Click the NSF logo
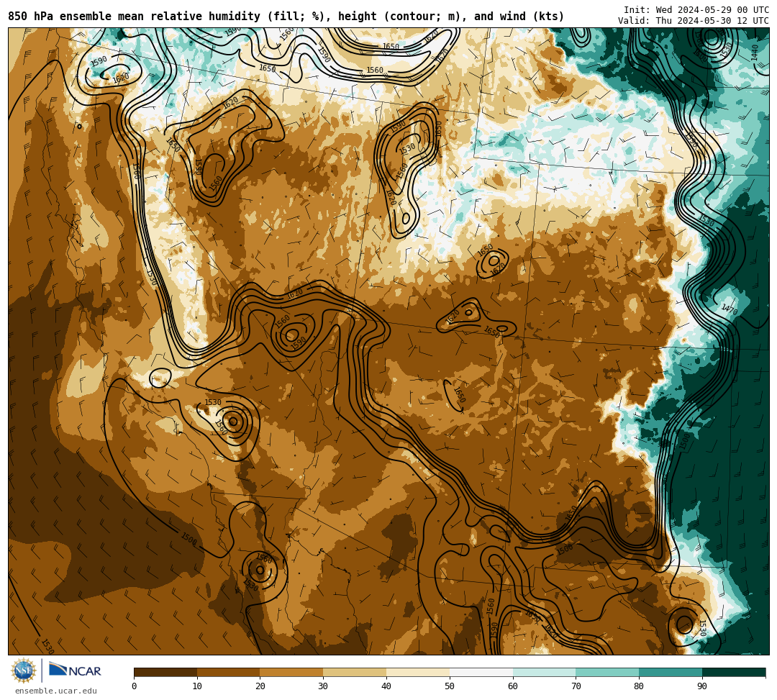Image resolution: width=777 pixels, height=700 pixels. [x=24, y=671]
